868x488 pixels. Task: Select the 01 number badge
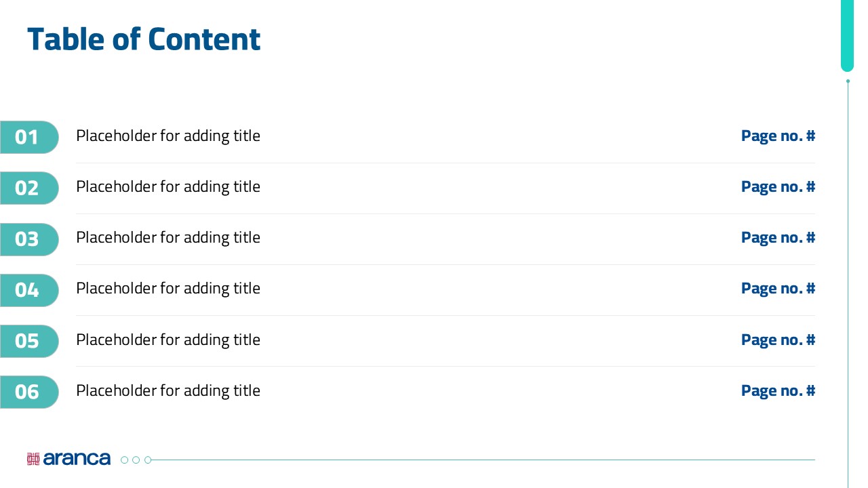(x=28, y=137)
